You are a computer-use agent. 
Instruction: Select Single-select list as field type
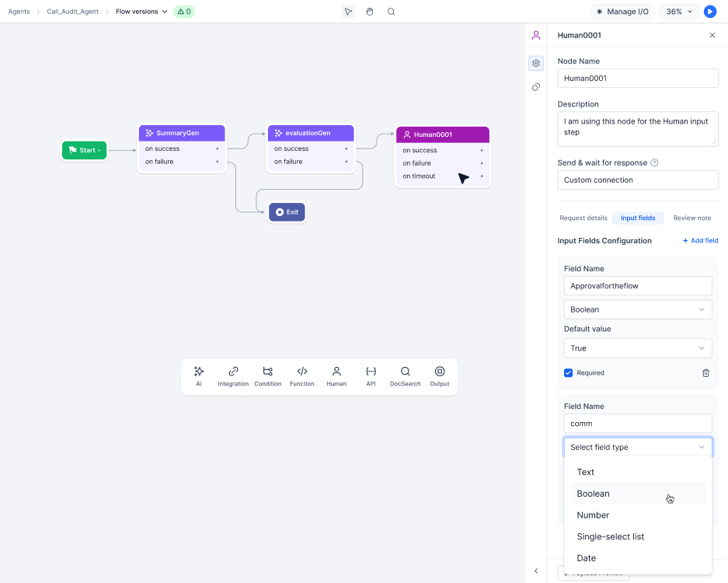click(610, 536)
